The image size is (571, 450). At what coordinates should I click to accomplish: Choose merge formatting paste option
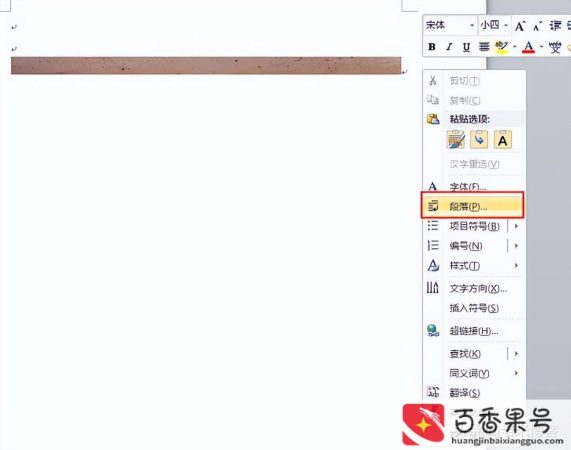[479, 140]
